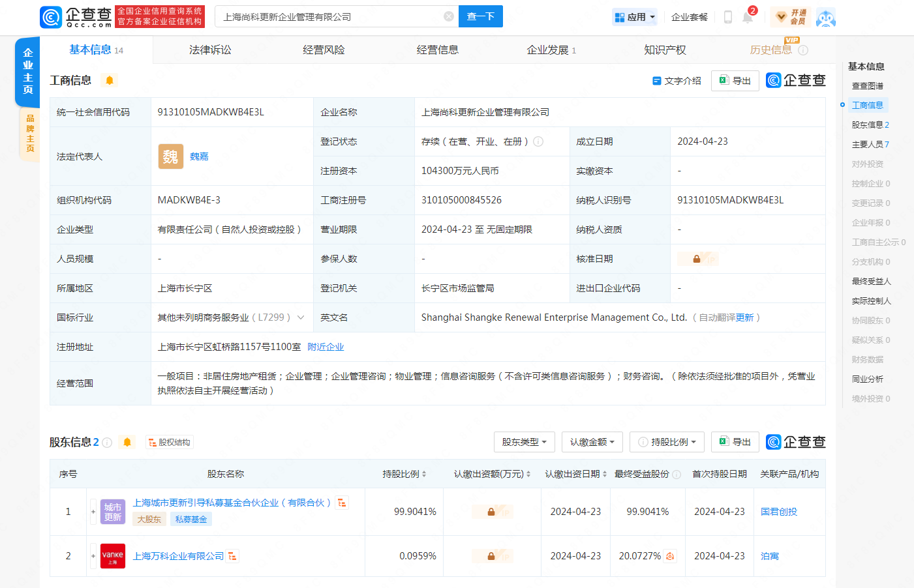Open the 股东类型 dropdown
This screenshot has width=914, height=588.
pyautogui.click(x=524, y=442)
